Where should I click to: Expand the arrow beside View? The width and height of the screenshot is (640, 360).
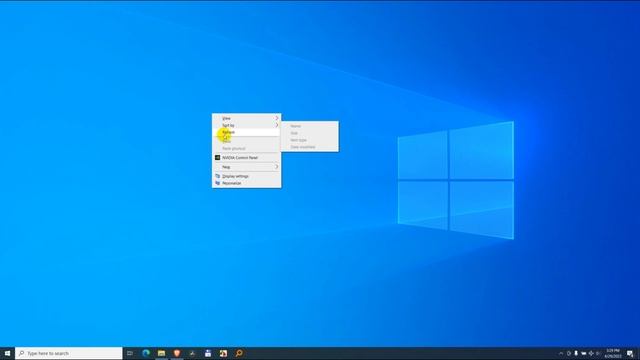pyautogui.click(x=277, y=118)
